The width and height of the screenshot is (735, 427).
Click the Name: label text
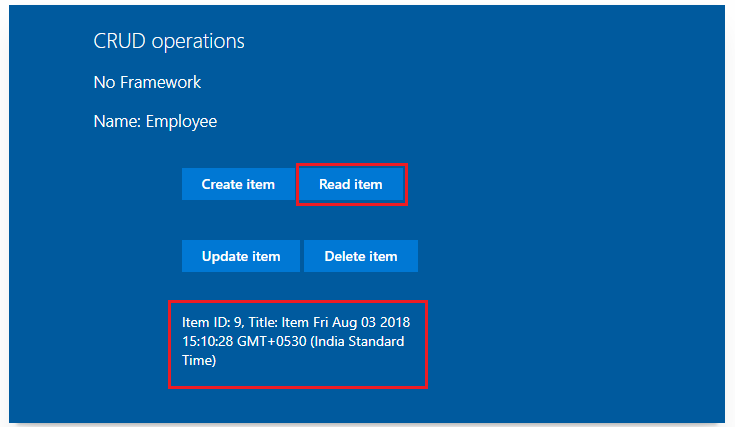(117, 122)
